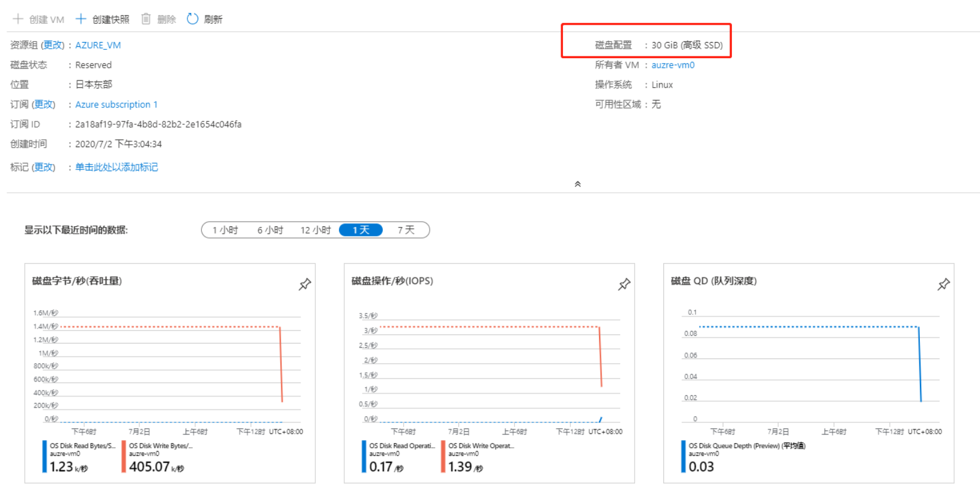The image size is (980, 502).
Task: Pin the 磁盘操作/秒(IOPS) chart
Action: [624, 284]
